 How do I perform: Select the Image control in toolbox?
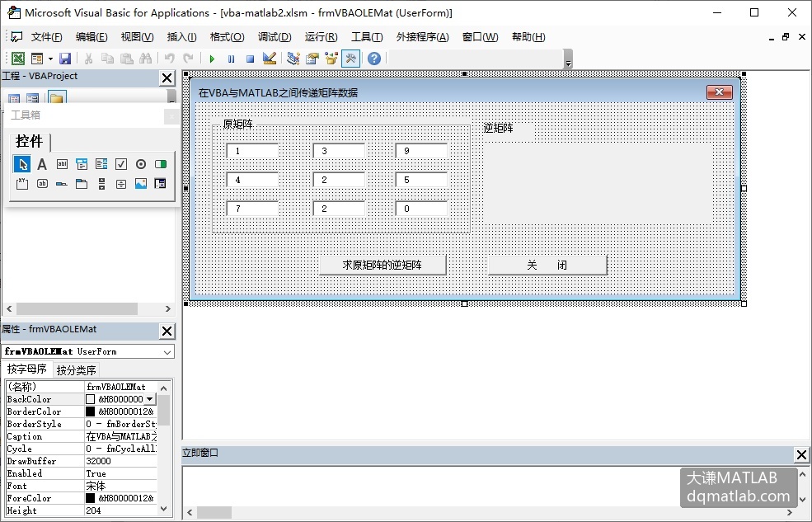click(140, 183)
